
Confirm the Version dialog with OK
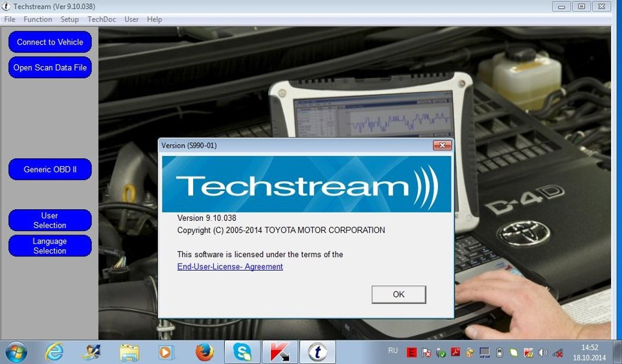click(398, 294)
